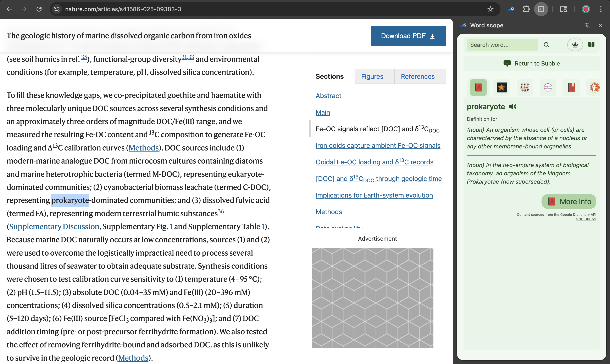The width and height of the screenshot is (610, 364).
Task: Select the orange star dictionary source
Action: (501, 87)
